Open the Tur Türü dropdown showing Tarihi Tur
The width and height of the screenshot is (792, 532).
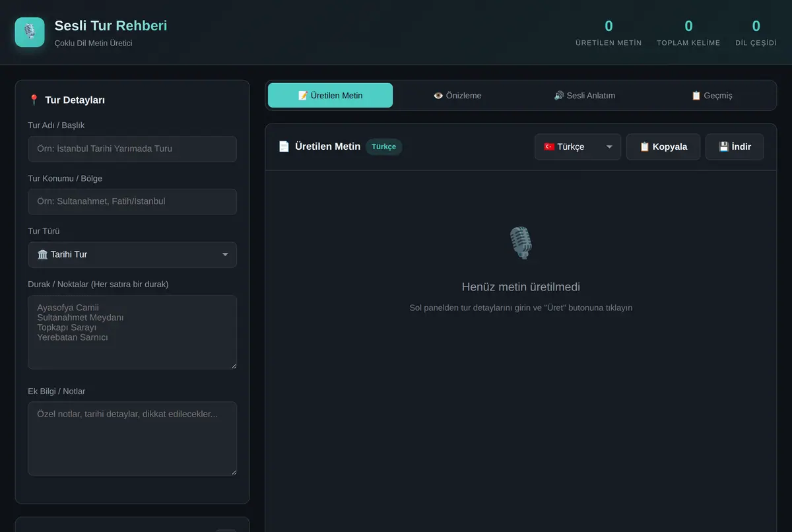[x=132, y=255]
